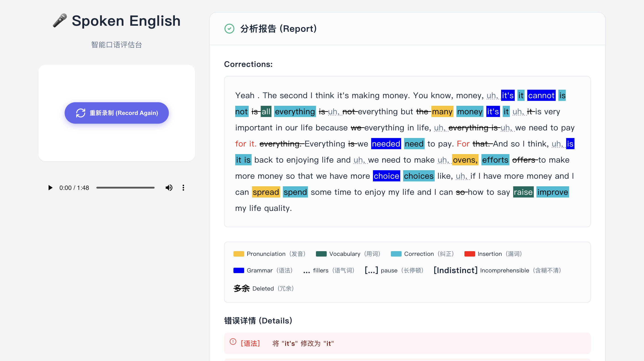Viewport: 644px width, 361px height.
Task: Click corrected word "improve"
Action: click(553, 192)
